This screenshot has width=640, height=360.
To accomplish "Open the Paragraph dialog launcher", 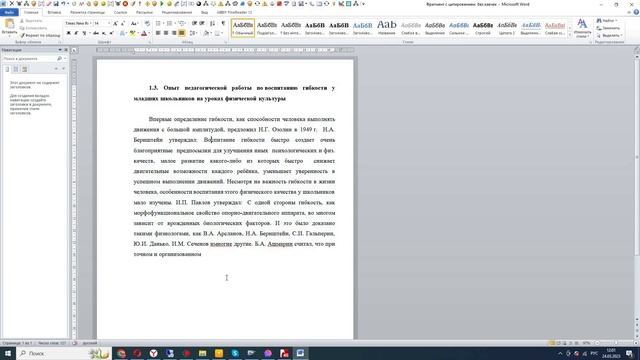I will pos(226,42).
